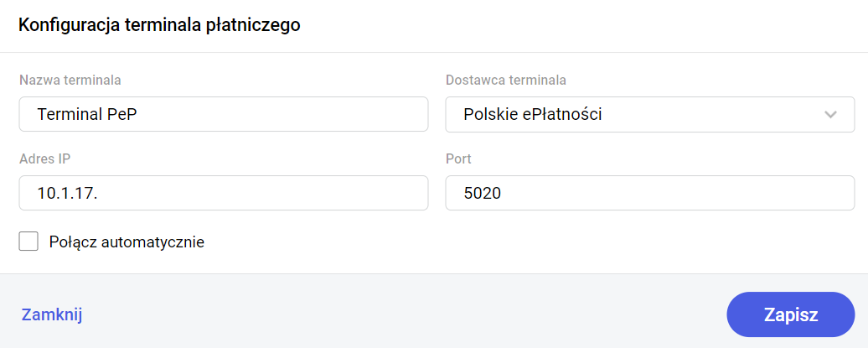This screenshot has width=868, height=348.
Task: Click the Zamknij link
Action: click(x=52, y=315)
